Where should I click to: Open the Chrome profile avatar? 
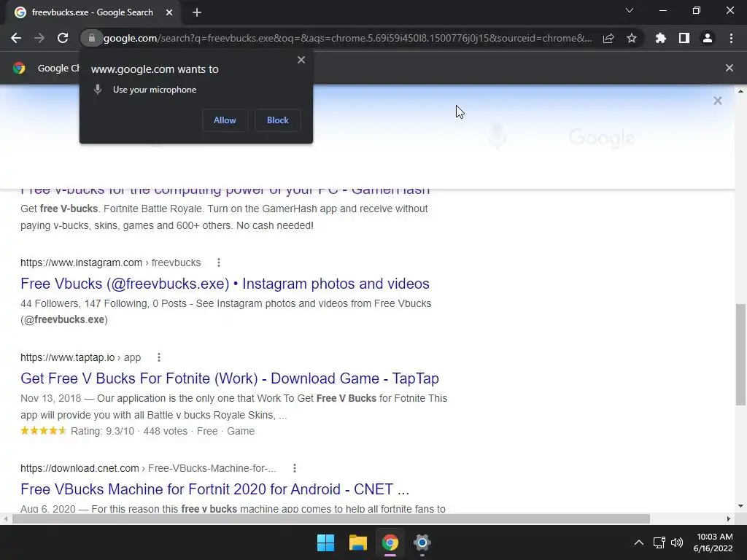708,38
